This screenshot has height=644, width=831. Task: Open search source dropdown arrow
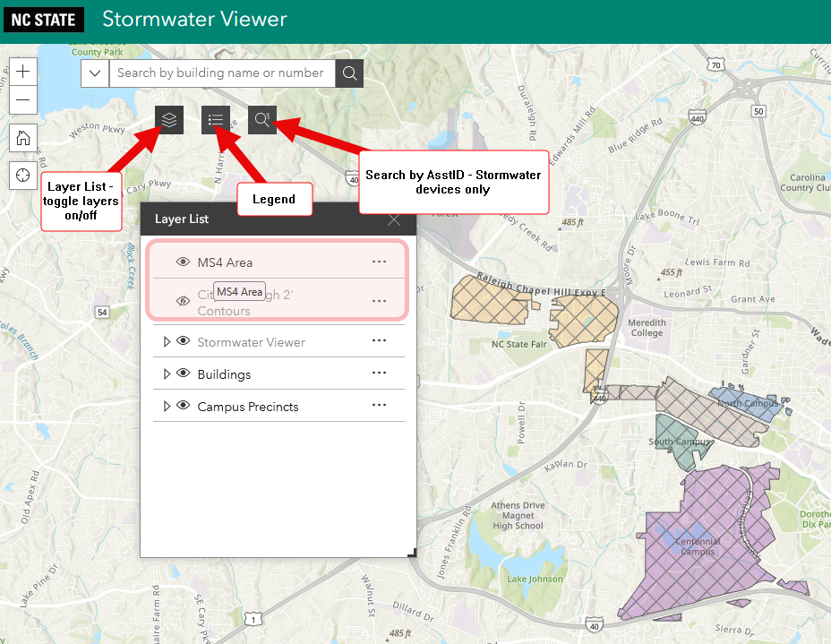(95, 73)
